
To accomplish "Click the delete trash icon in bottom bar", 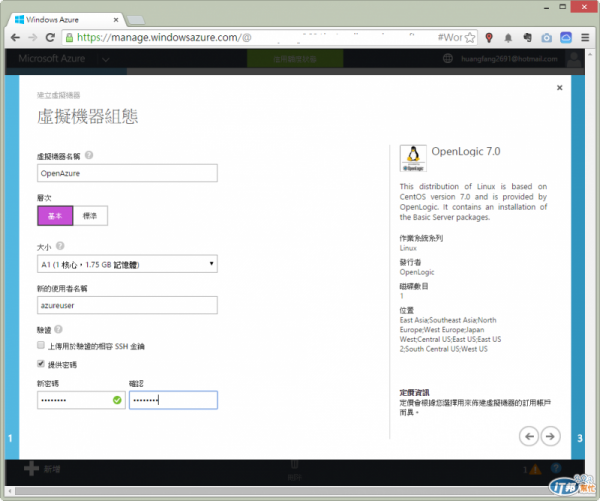I will point(294,465).
